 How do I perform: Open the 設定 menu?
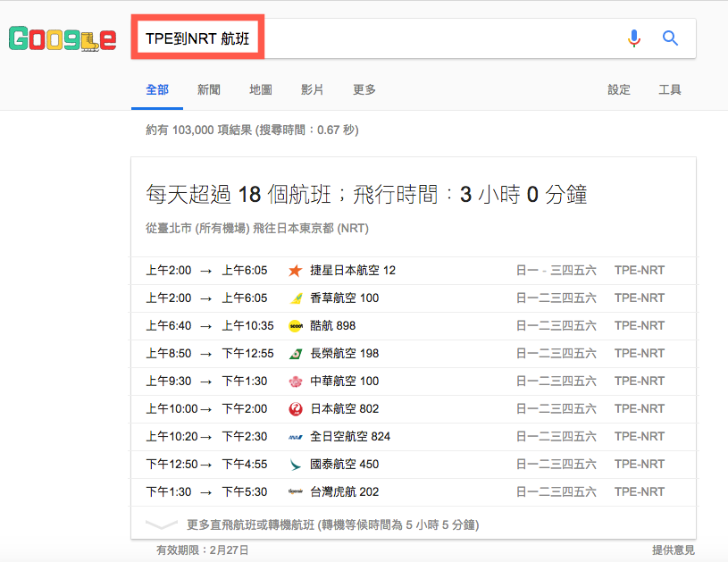coord(619,89)
